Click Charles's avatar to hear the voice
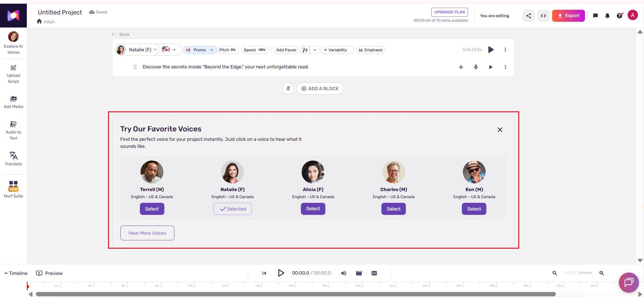The image size is (644, 297). (394, 172)
